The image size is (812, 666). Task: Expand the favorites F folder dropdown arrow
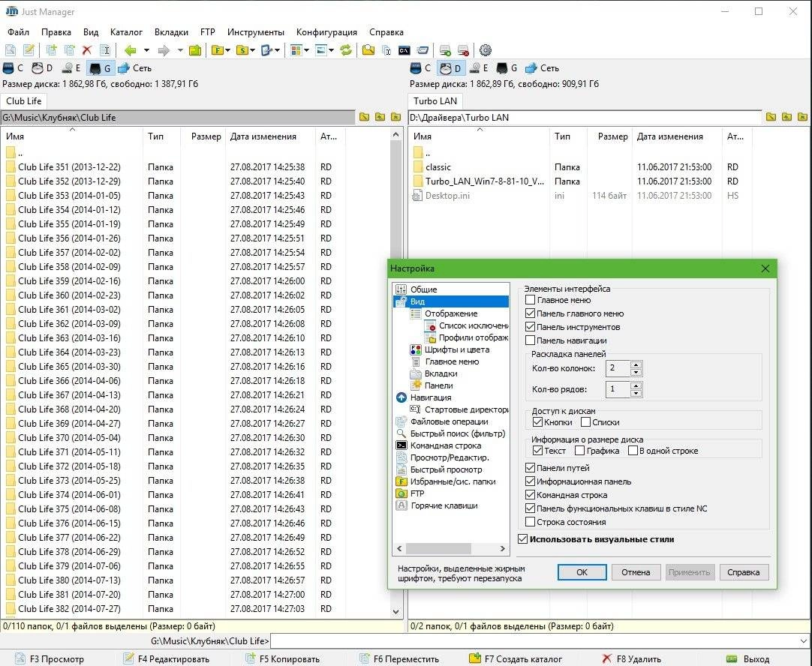click(x=228, y=50)
